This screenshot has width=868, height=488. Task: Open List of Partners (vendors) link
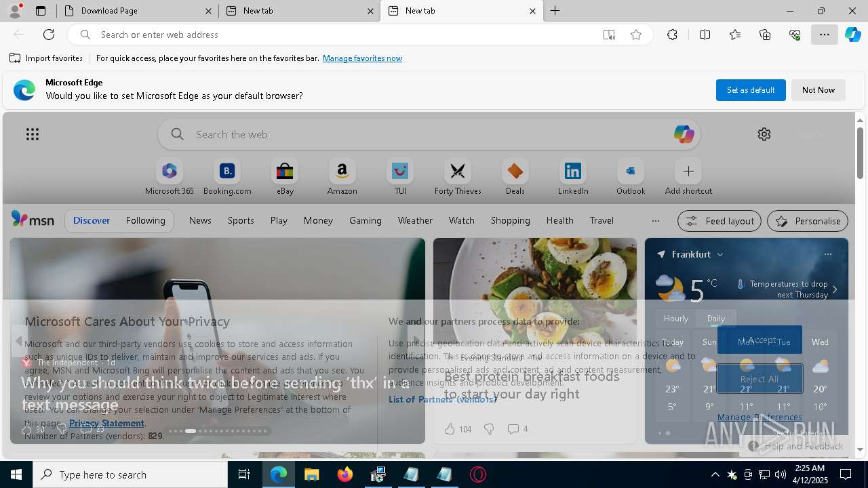click(443, 399)
